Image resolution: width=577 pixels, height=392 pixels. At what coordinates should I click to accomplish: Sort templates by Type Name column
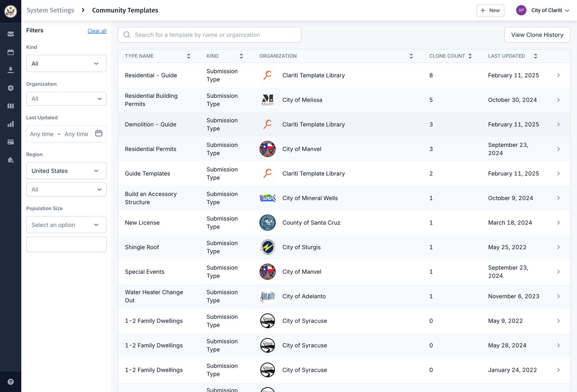click(x=188, y=56)
